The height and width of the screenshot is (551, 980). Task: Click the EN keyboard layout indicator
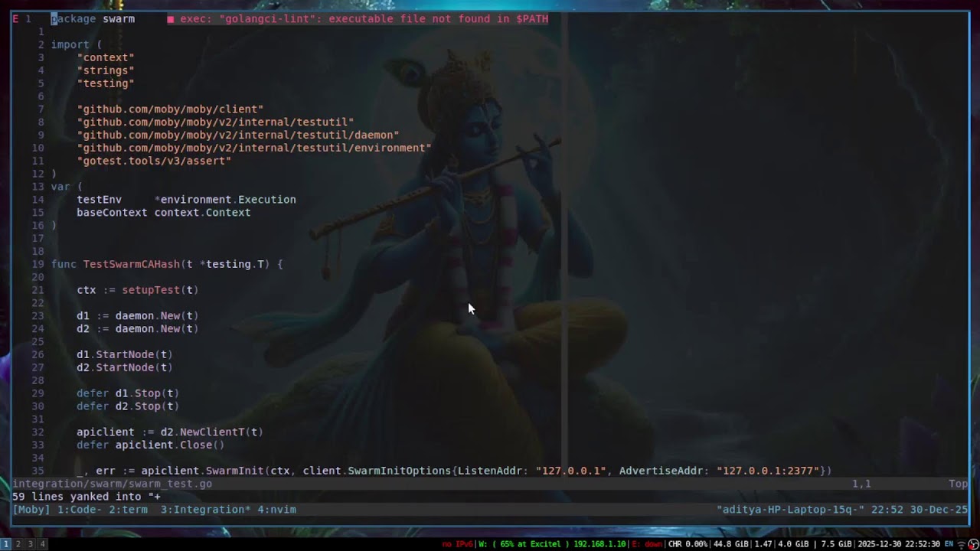pyautogui.click(x=949, y=544)
